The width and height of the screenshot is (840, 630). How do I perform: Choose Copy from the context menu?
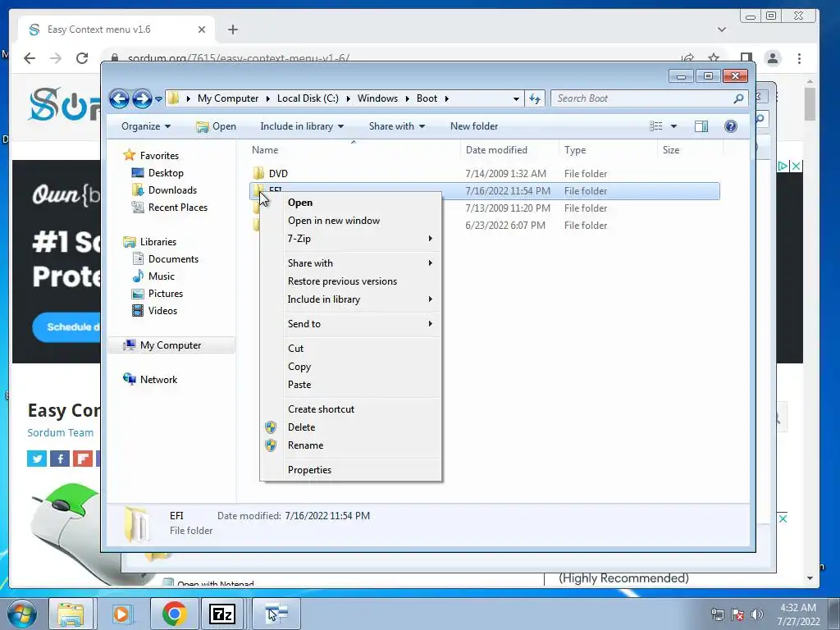click(x=351, y=367)
